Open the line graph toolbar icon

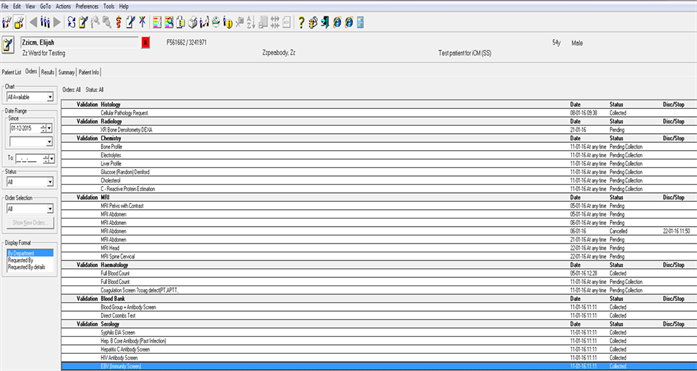[x=204, y=22]
